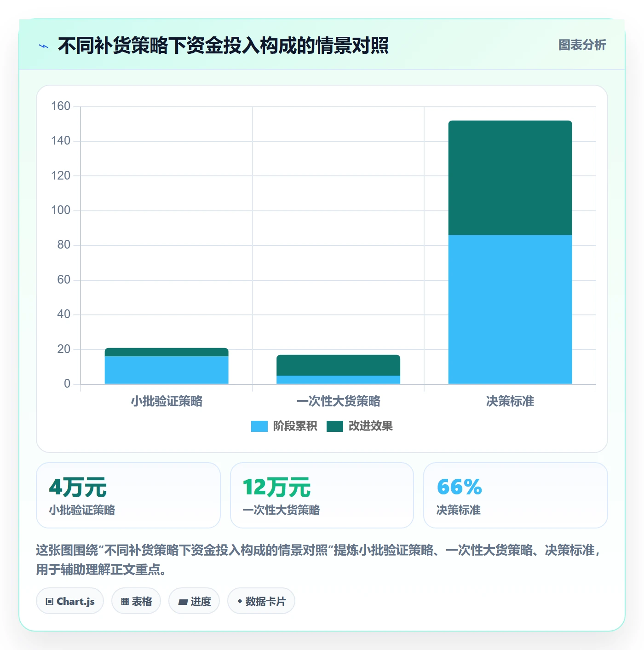This screenshot has width=644, height=650.
Task: Click the 改进效果 legend label
Action: click(x=371, y=426)
